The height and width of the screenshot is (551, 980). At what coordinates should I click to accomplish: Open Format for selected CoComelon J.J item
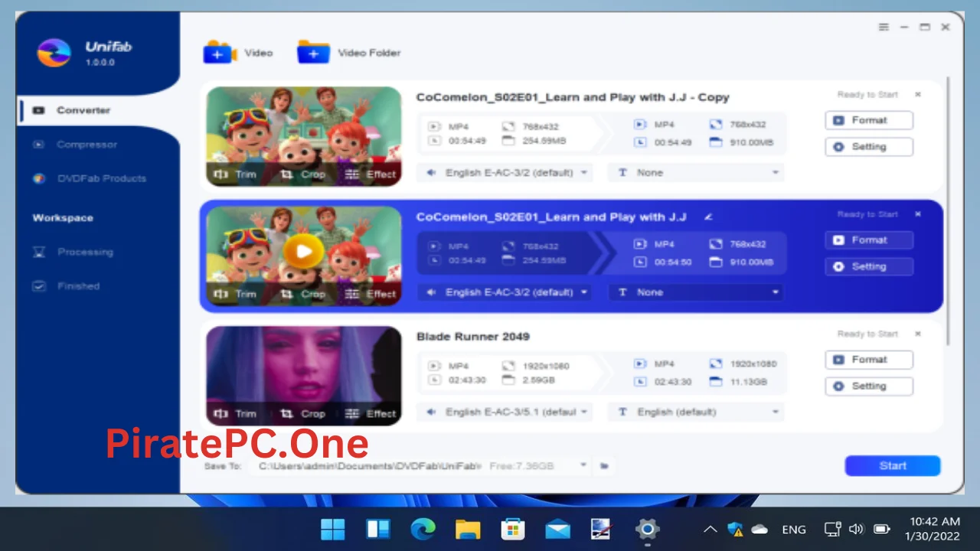pos(869,240)
